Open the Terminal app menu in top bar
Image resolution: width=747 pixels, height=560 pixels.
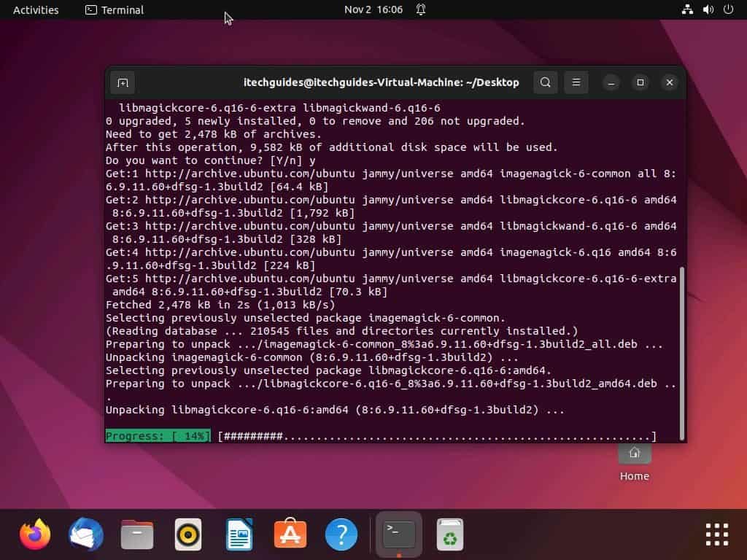tap(115, 9)
